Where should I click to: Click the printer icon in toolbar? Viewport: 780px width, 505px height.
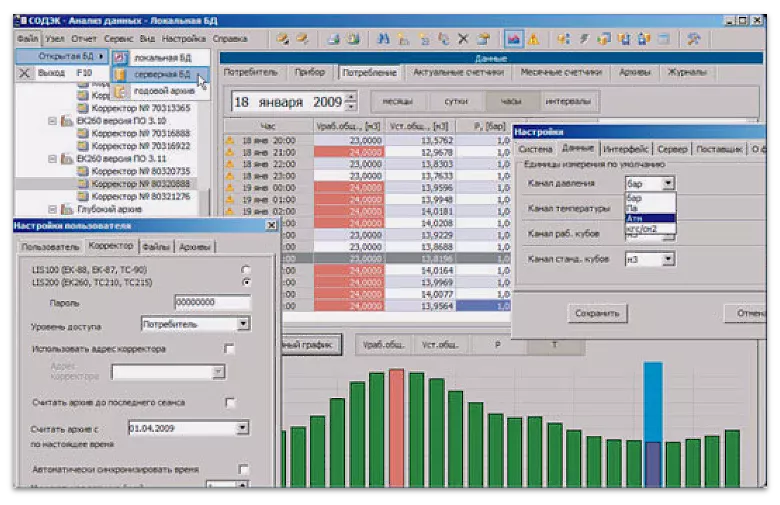[x=334, y=39]
